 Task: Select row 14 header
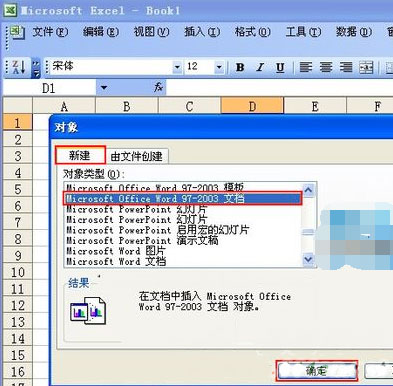(x=18, y=338)
